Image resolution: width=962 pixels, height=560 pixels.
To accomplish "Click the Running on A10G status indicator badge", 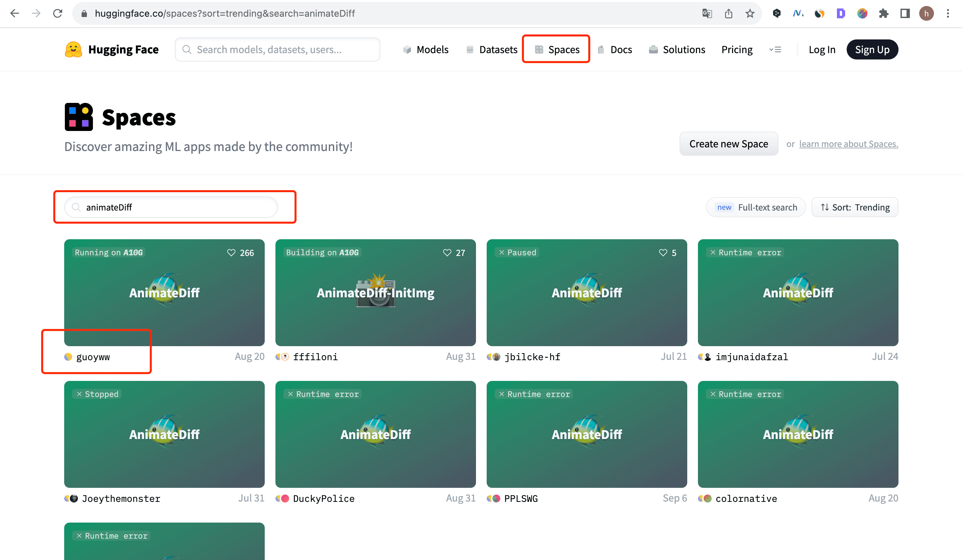I will coord(108,253).
